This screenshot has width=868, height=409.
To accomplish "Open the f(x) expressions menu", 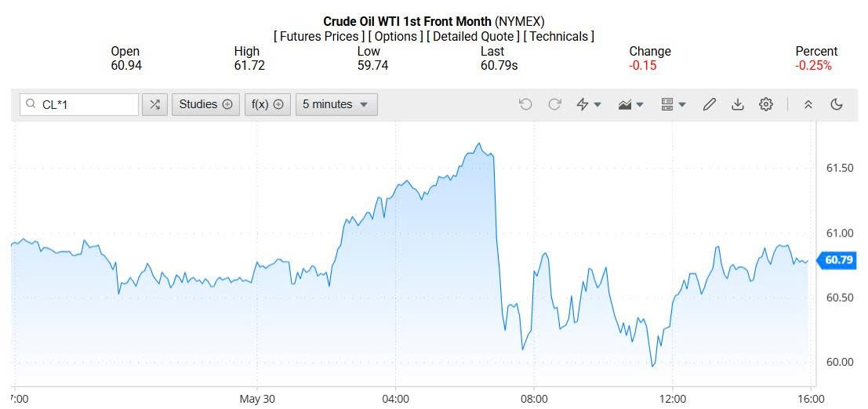I will tap(267, 104).
